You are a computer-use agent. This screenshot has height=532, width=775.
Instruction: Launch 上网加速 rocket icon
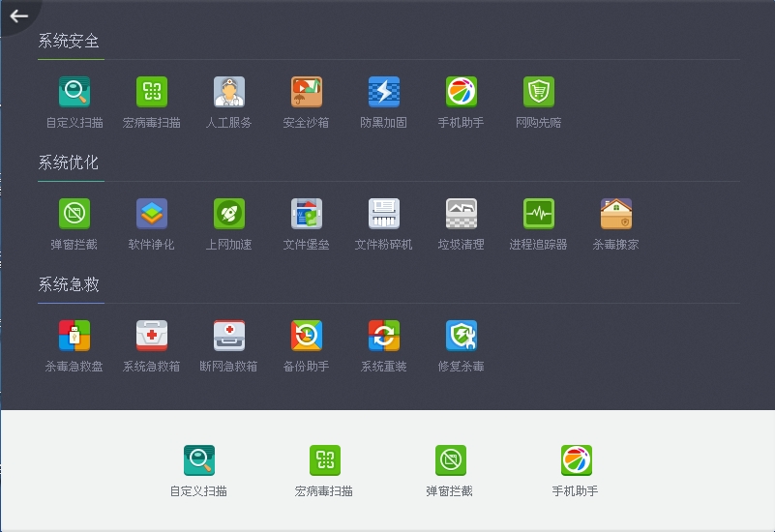click(229, 215)
